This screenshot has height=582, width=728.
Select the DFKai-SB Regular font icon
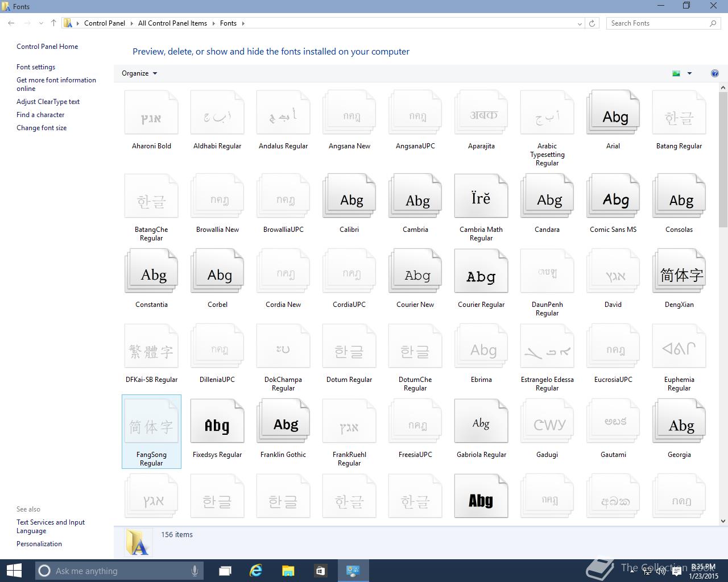click(x=151, y=346)
